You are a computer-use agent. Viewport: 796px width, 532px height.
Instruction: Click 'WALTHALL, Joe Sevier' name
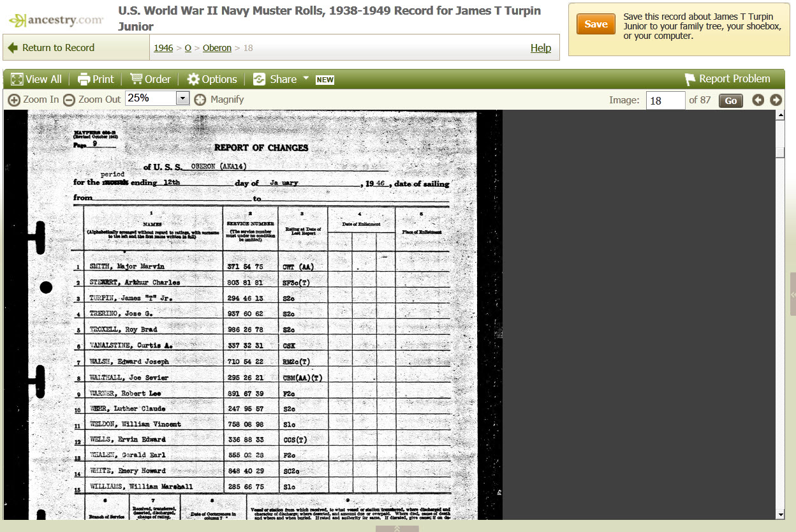(x=128, y=378)
